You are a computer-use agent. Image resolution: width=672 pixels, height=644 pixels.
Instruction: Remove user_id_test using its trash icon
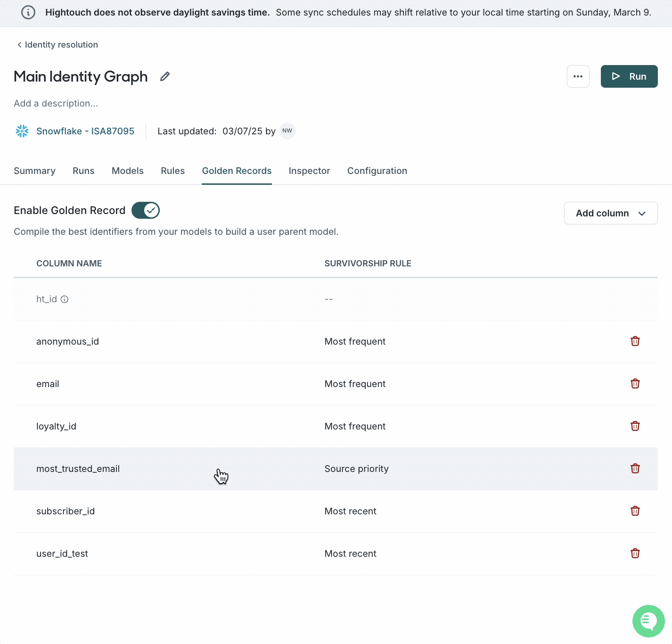(635, 553)
